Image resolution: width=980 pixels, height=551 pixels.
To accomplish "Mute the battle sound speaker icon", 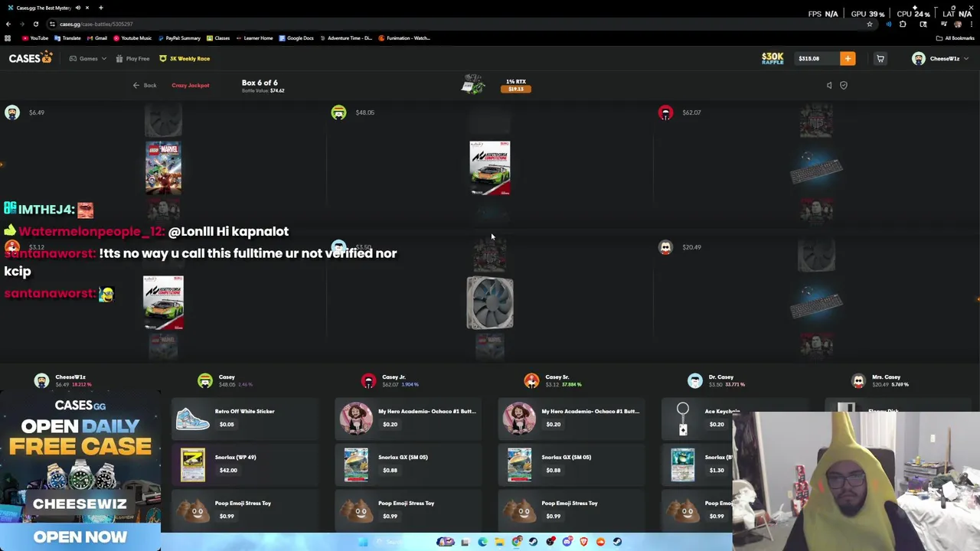I will coord(829,85).
